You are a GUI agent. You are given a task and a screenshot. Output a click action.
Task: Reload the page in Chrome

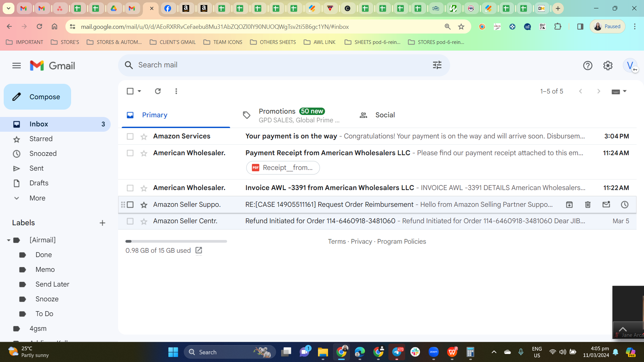click(39, 26)
